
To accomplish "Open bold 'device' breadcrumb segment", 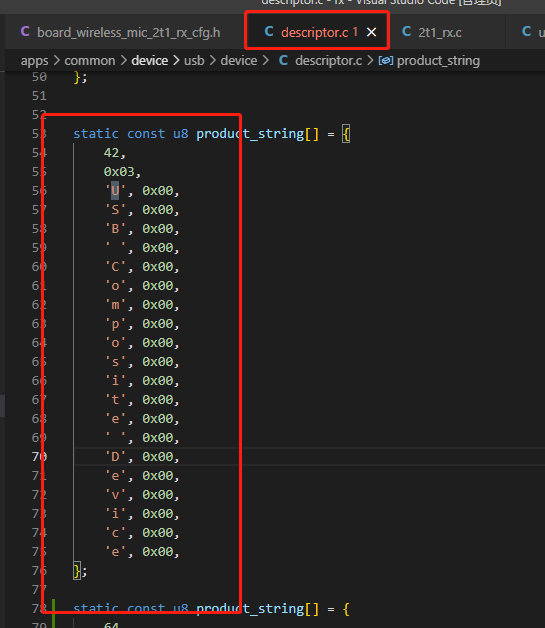I will pyautogui.click(x=150, y=61).
